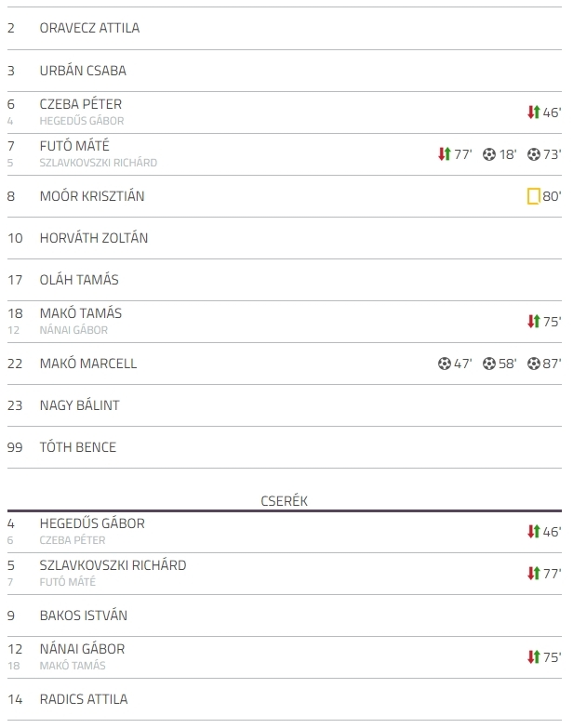Click the 75' substitution arrows for Makó Tamás
573x728 pixels.
(534, 322)
